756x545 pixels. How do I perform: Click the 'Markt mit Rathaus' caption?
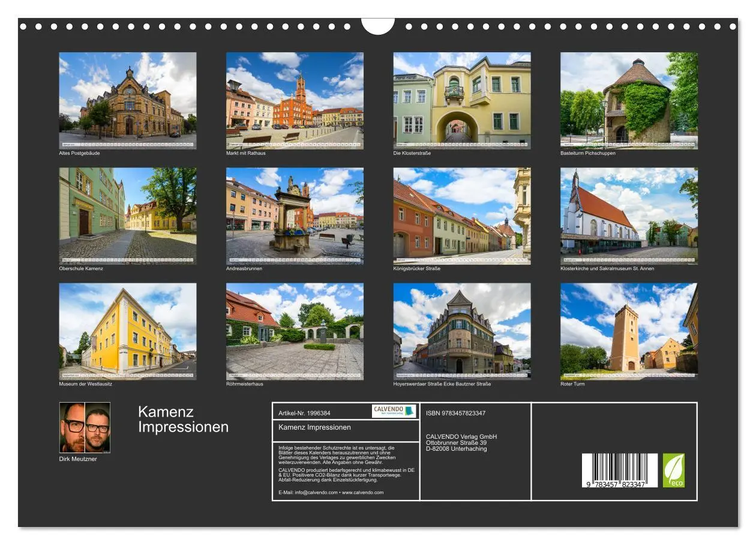pos(246,153)
